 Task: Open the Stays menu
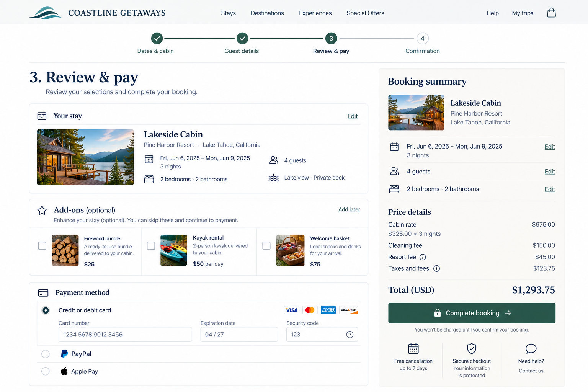pyautogui.click(x=229, y=13)
